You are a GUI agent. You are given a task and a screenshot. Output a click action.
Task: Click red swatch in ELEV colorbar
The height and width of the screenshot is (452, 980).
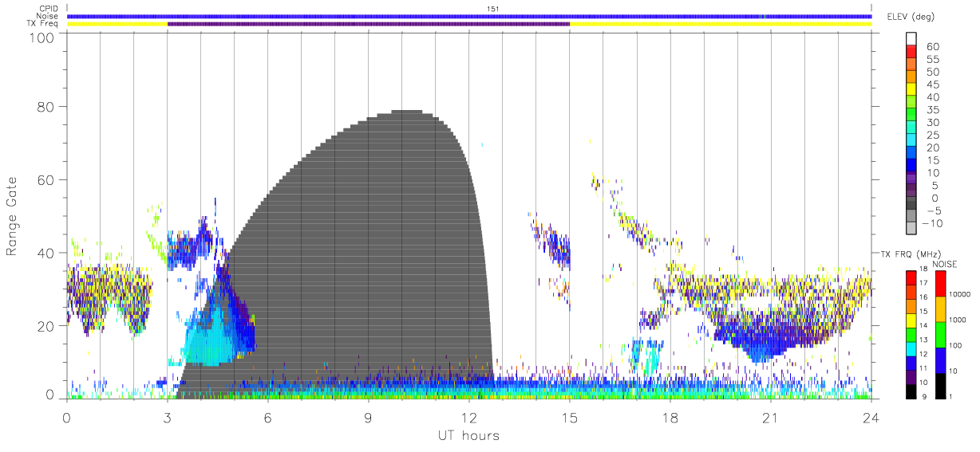pyautogui.click(x=911, y=52)
